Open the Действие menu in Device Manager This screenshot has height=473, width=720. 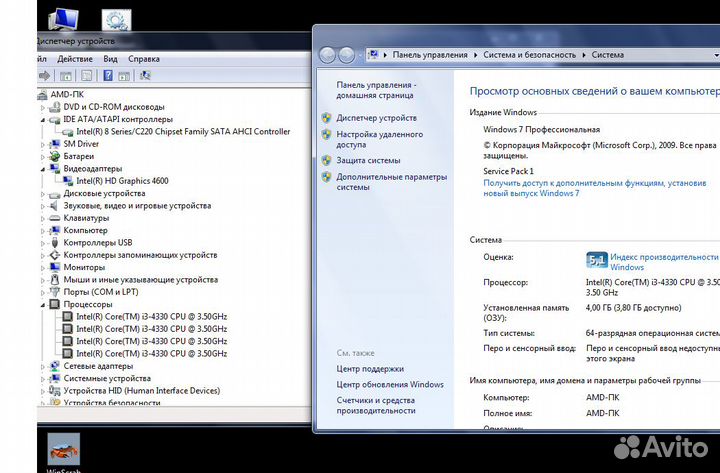point(75,59)
